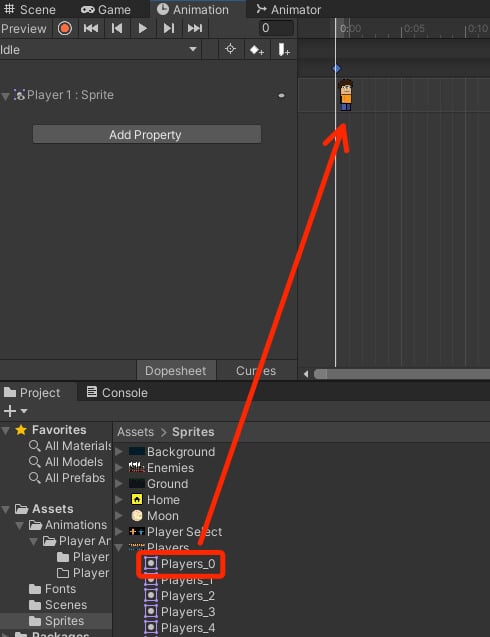Step to previous keyframe

[117, 28]
